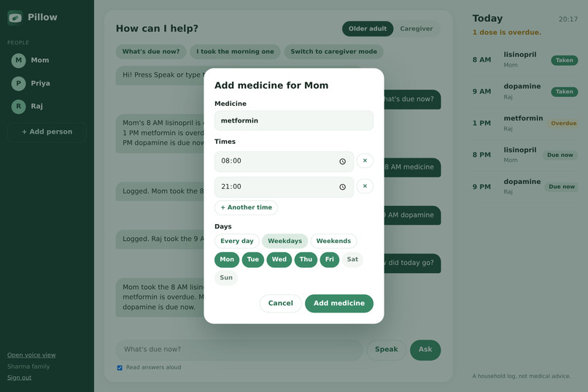
Task: Click the Ask button
Action: click(x=425, y=350)
